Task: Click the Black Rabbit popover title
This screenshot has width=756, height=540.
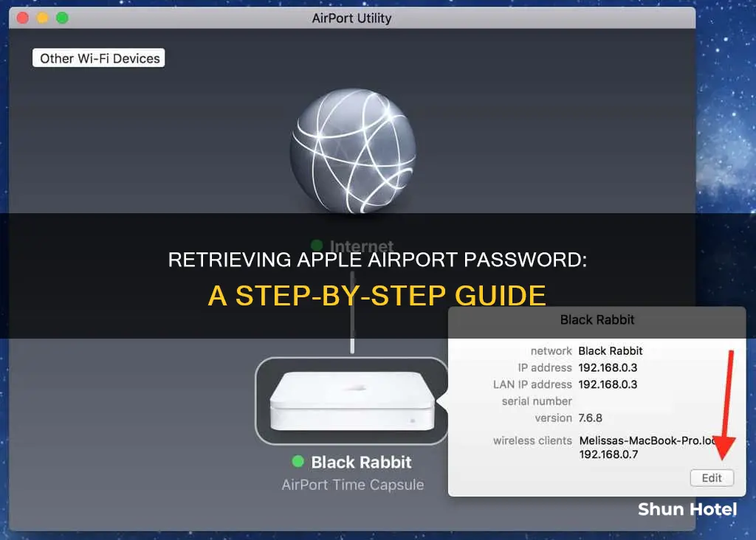Action: (x=597, y=320)
